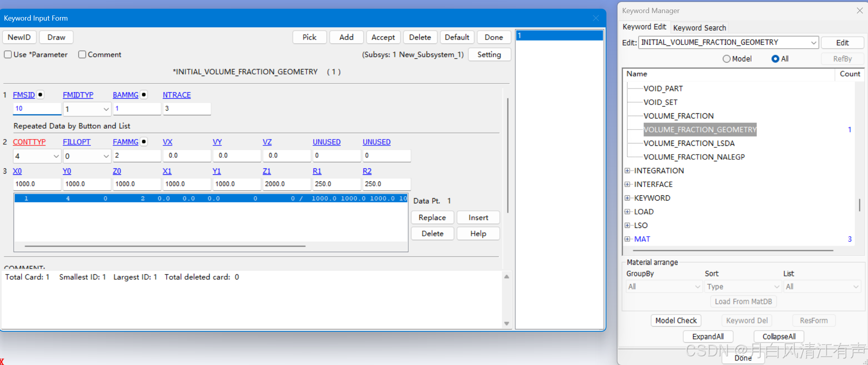Screen dimensions: 868x365
Task: Click the Z1 value field 2000.0
Action: click(287, 184)
